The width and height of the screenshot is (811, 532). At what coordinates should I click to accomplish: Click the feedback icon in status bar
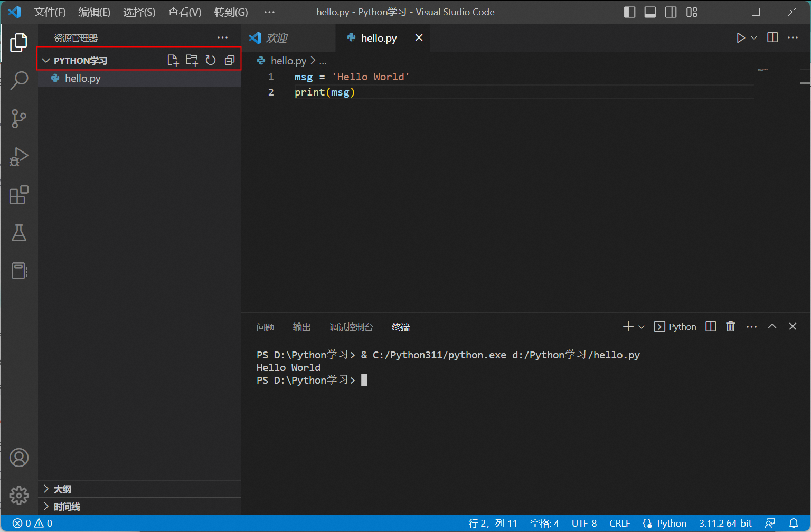[770, 523]
